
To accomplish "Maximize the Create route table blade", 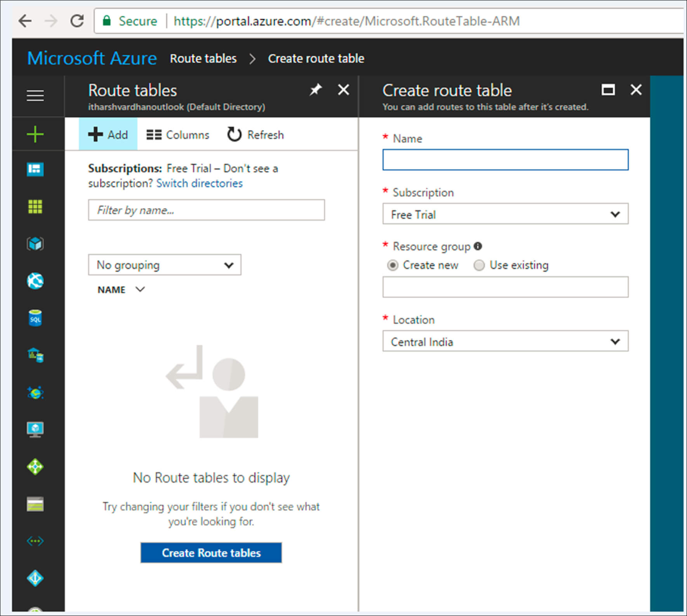I will pos(608,90).
